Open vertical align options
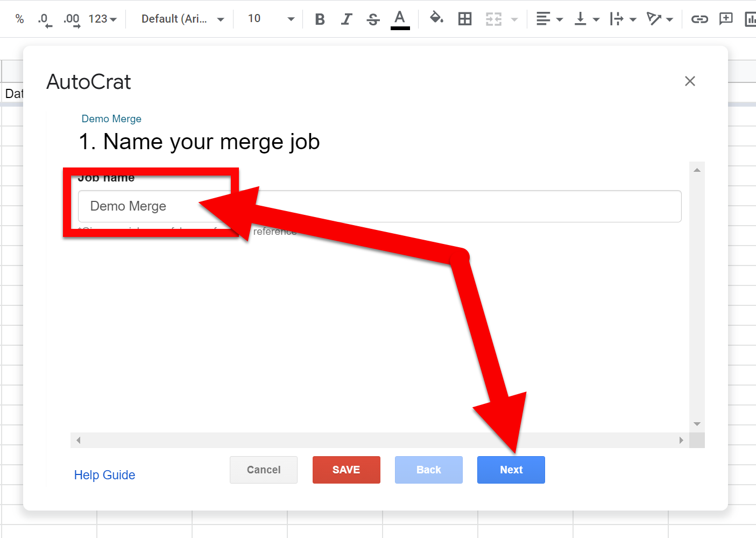 pyautogui.click(x=587, y=19)
